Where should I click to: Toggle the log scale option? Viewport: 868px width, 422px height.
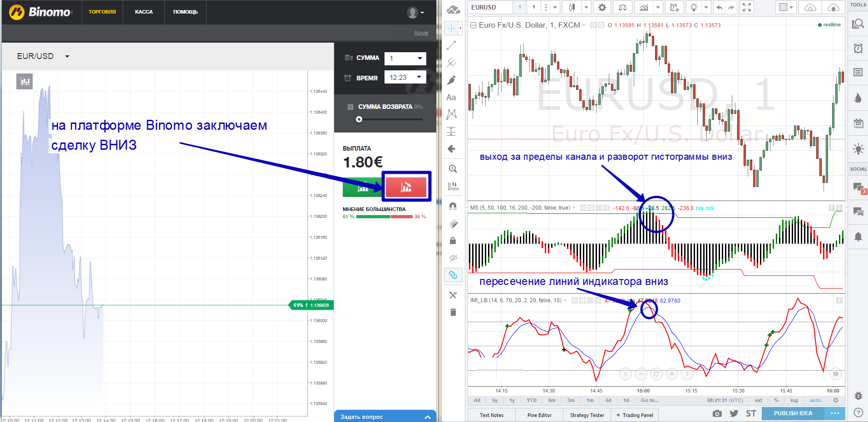[x=794, y=400]
